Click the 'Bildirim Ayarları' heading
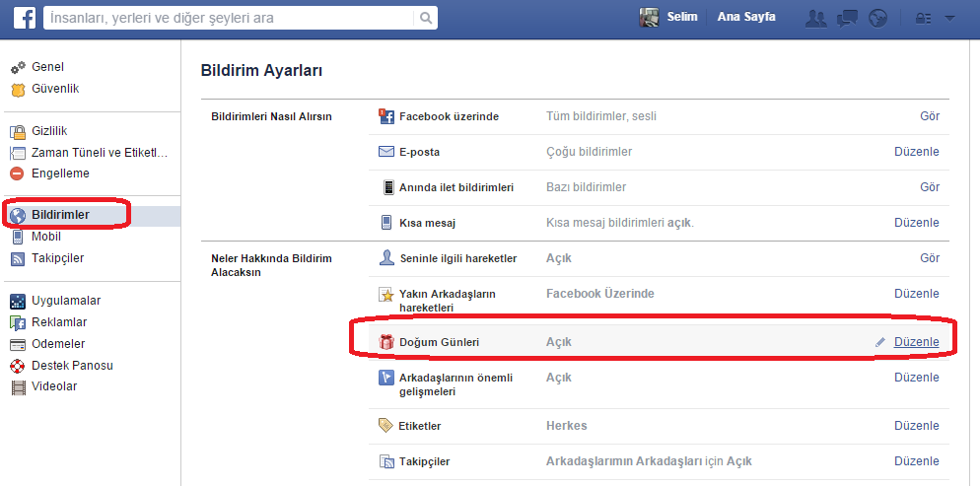 [261, 71]
